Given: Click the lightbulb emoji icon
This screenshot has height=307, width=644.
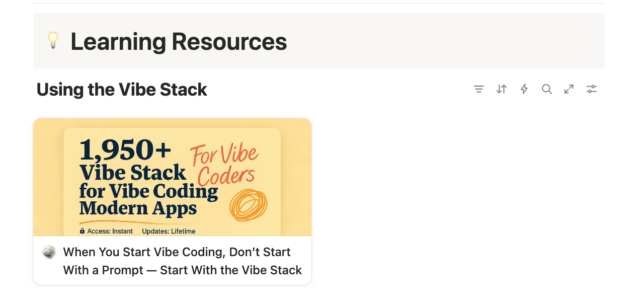Looking at the screenshot, I should click(53, 41).
